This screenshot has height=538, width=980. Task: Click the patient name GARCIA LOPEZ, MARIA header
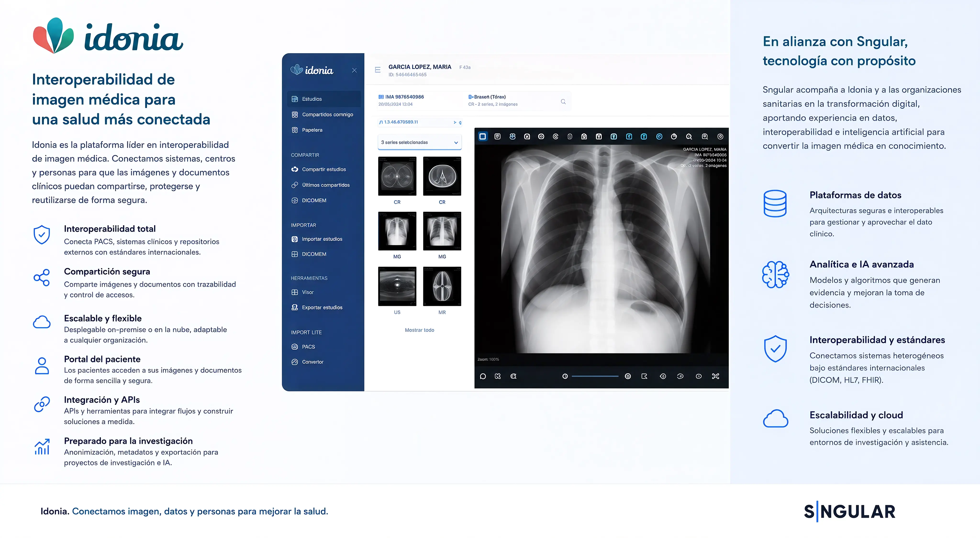(x=420, y=67)
